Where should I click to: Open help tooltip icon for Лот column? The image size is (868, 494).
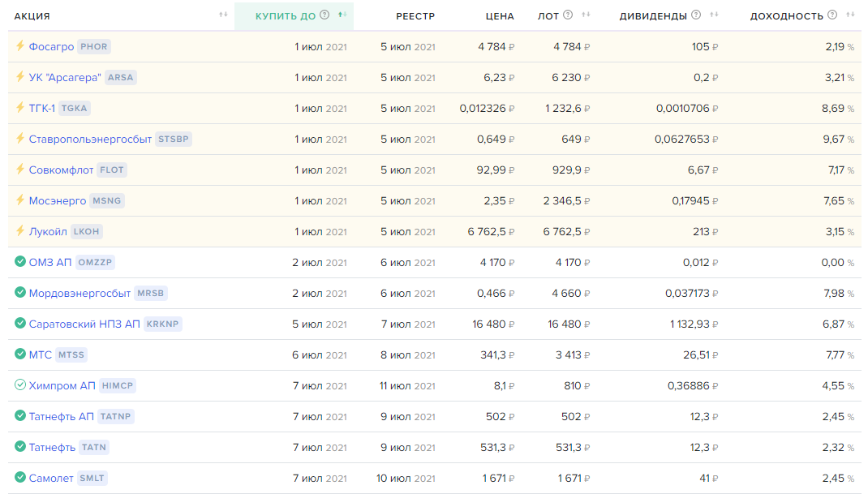click(568, 15)
